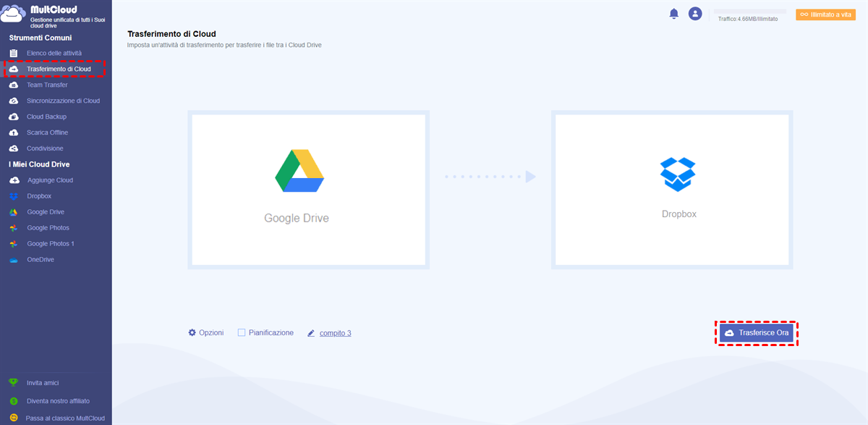
Task: Click the Strumenti Comuni section heading
Action: point(41,38)
